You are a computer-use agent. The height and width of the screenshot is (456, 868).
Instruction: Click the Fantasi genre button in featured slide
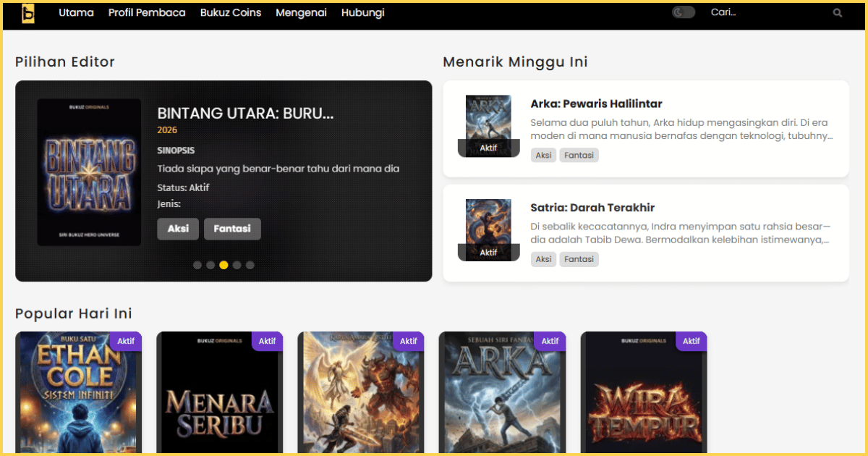tap(232, 229)
